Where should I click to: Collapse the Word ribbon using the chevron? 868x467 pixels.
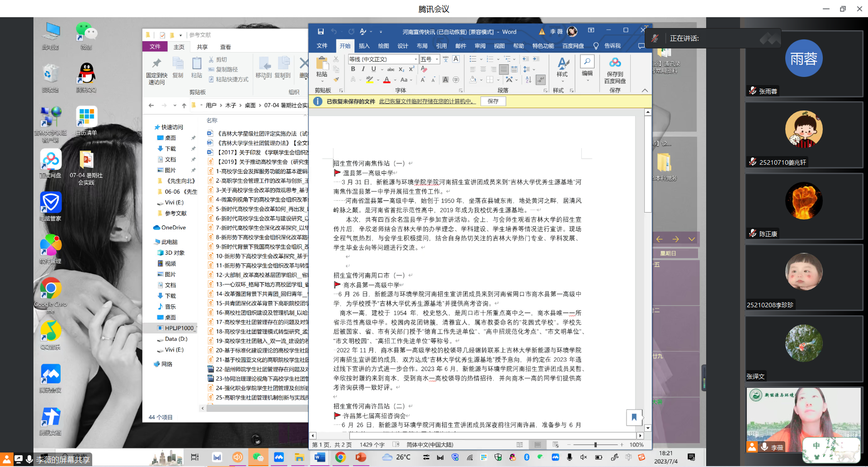tap(645, 91)
